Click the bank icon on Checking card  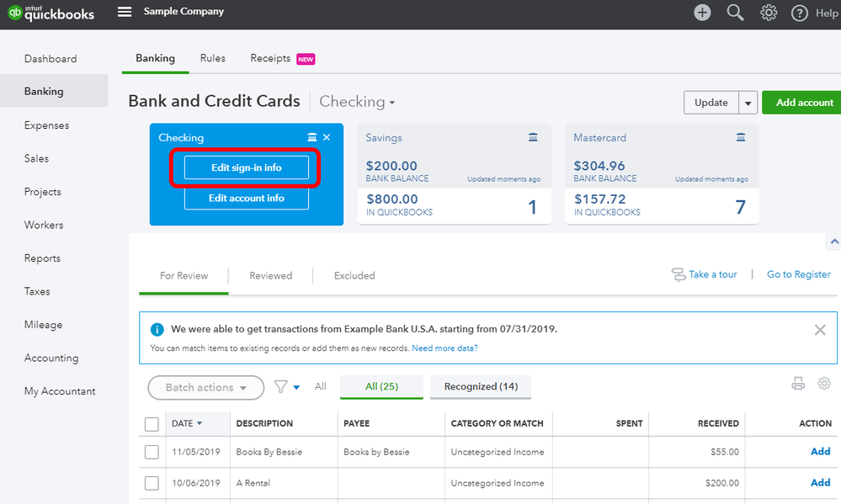click(311, 137)
